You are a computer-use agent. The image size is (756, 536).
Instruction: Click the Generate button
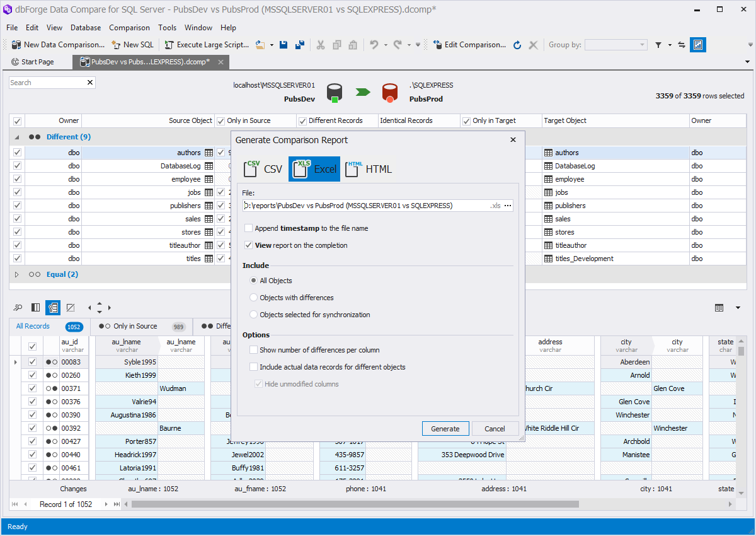(x=445, y=429)
